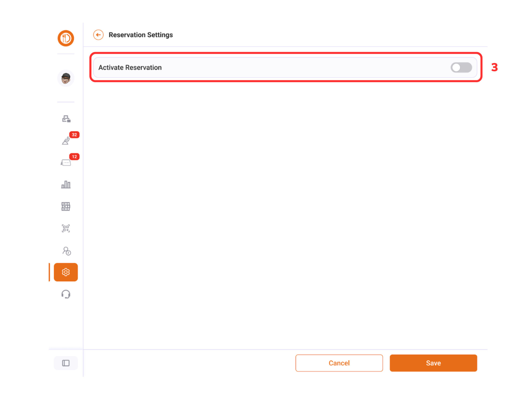Toggle the Activate Reservation switch on

point(461,68)
